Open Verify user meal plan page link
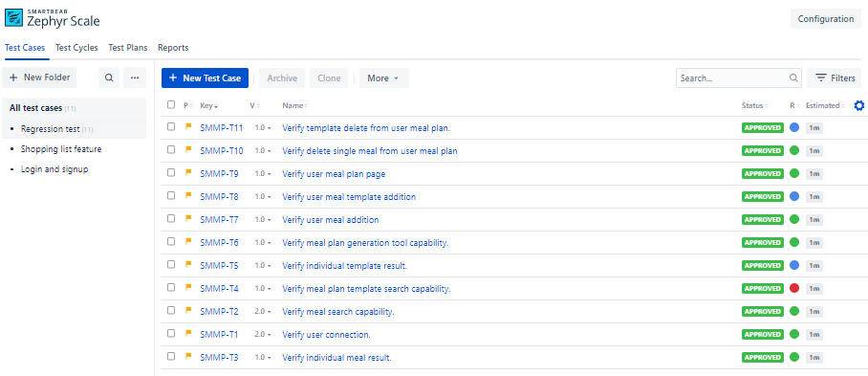Viewport: 868px width, 376px height. (334, 174)
